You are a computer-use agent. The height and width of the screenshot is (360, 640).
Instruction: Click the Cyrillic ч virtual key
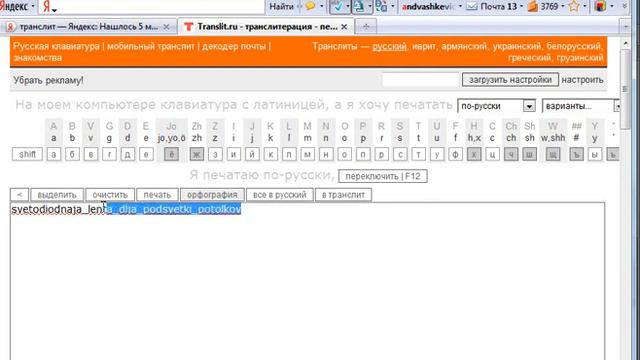coord(511,154)
